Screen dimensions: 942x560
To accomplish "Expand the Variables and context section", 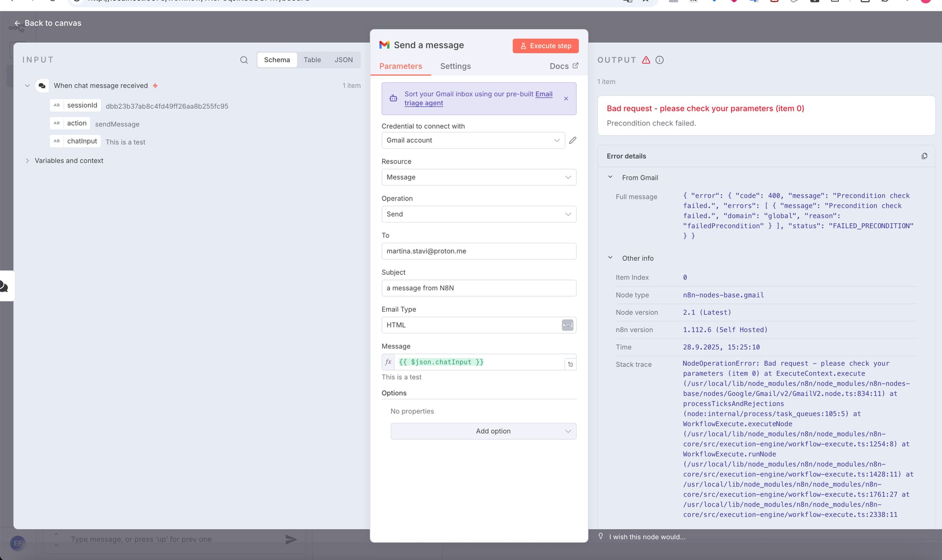I will pos(28,160).
